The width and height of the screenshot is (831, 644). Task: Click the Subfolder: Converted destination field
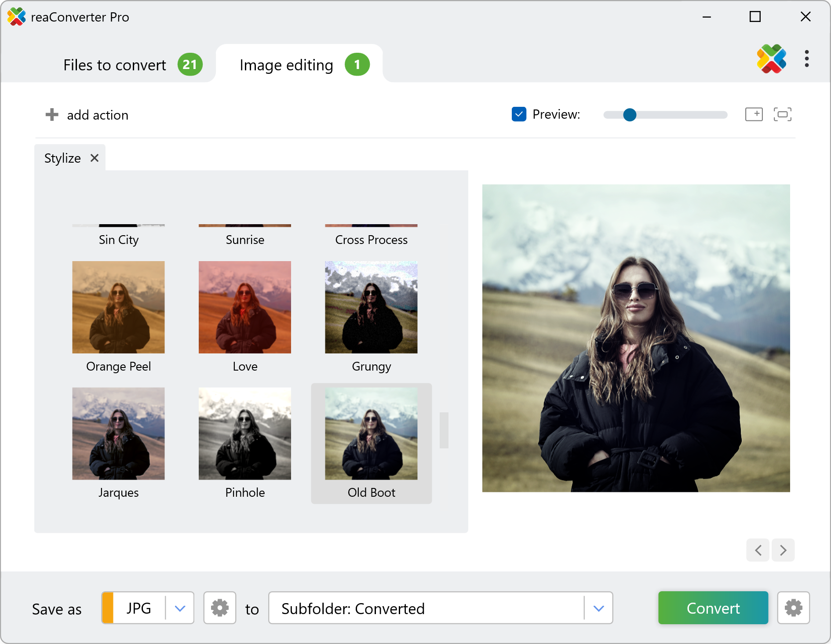426,608
